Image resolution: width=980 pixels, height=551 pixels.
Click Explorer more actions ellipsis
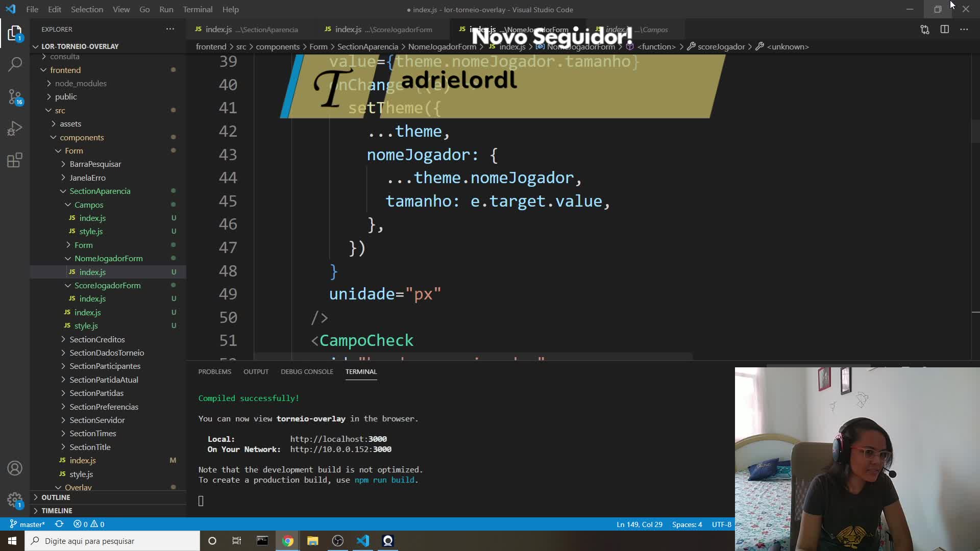[170, 29]
